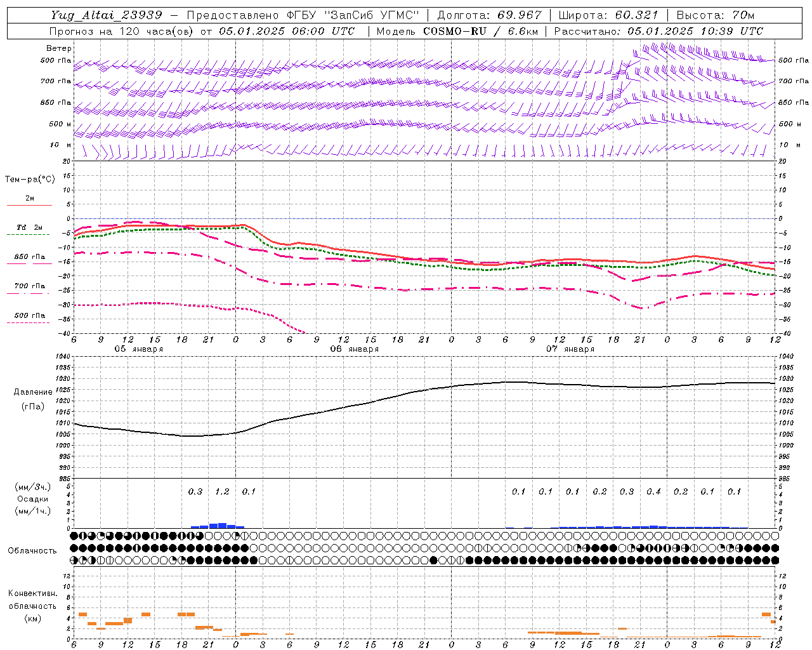This screenshot has height=650, width=812.
Task: Click the 05 января date label
Action: (138, 349)
